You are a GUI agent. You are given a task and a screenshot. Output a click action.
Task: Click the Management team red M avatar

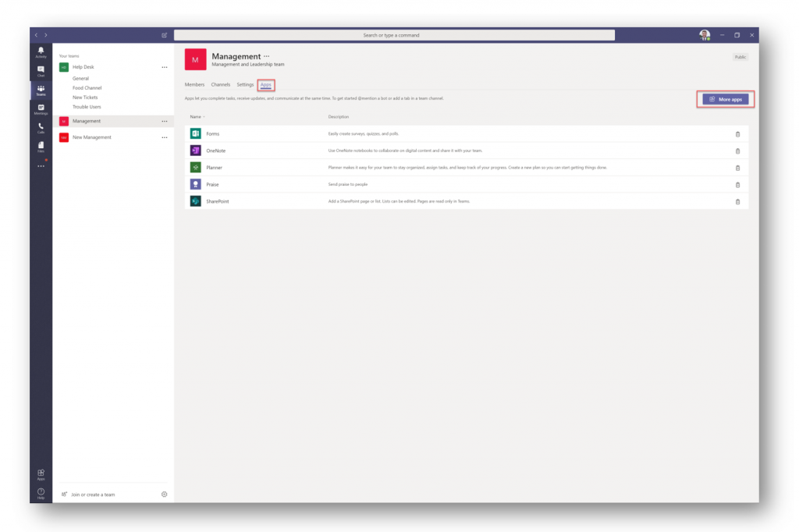(x=196, y=59)
